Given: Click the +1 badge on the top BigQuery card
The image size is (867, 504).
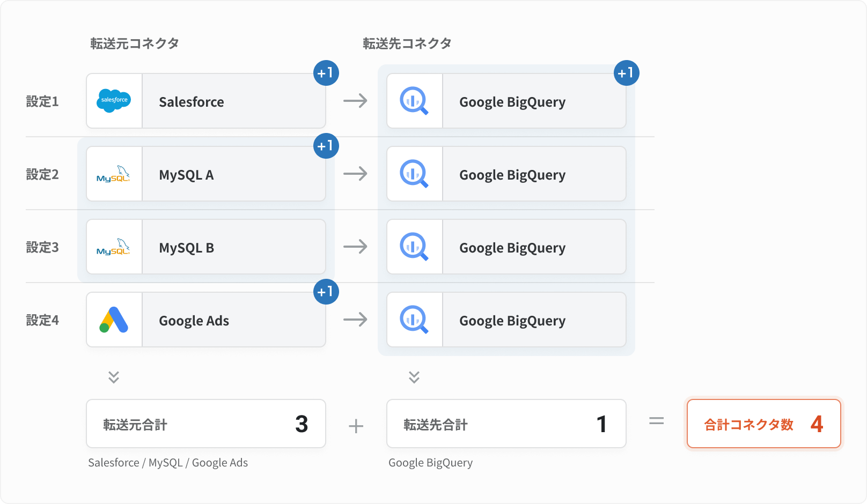Looking at the screenshot, I should [x=627, y=73].
